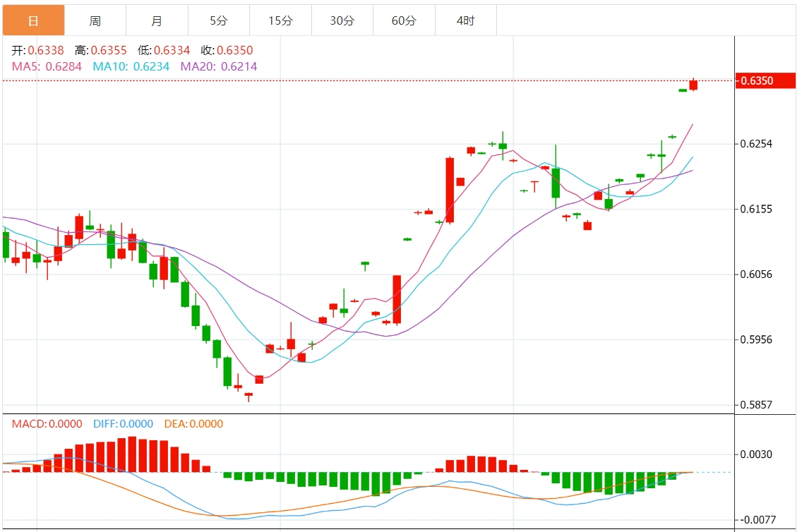
Task: Open the 5分 timeframe tab
Action: (x=219, y=20)
